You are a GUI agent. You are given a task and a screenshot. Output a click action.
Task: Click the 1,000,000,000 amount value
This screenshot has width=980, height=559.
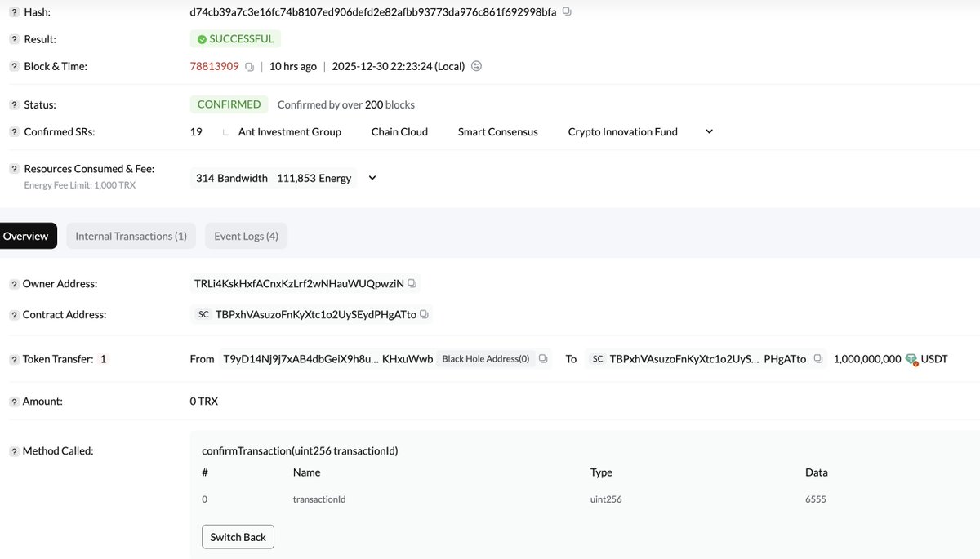tap(867, 359)
